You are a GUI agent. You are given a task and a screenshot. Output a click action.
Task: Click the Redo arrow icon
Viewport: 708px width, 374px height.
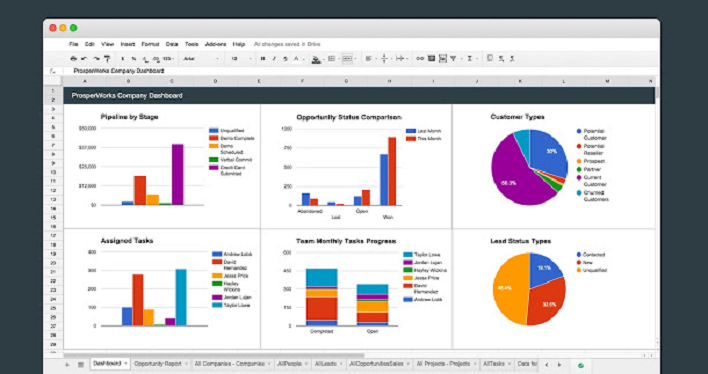pyautogui.click(x=97, y=58)
